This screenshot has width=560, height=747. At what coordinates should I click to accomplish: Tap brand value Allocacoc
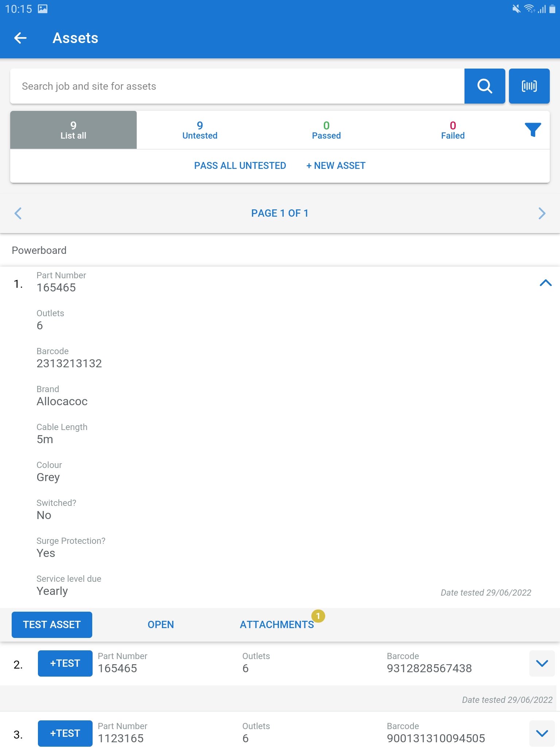pos(62,402)
